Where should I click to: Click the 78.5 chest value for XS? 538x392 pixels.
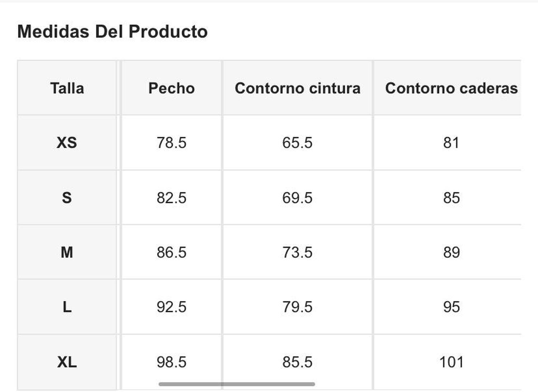(x=171, y=143)
